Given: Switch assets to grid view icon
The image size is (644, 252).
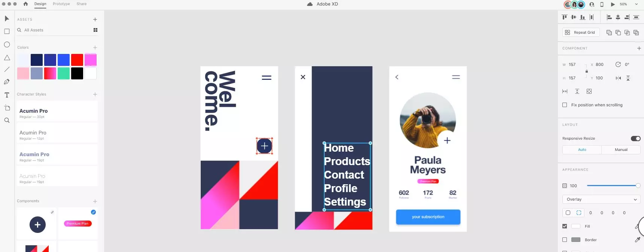Looking at the screenshot, I should click(x=95, y=30).
